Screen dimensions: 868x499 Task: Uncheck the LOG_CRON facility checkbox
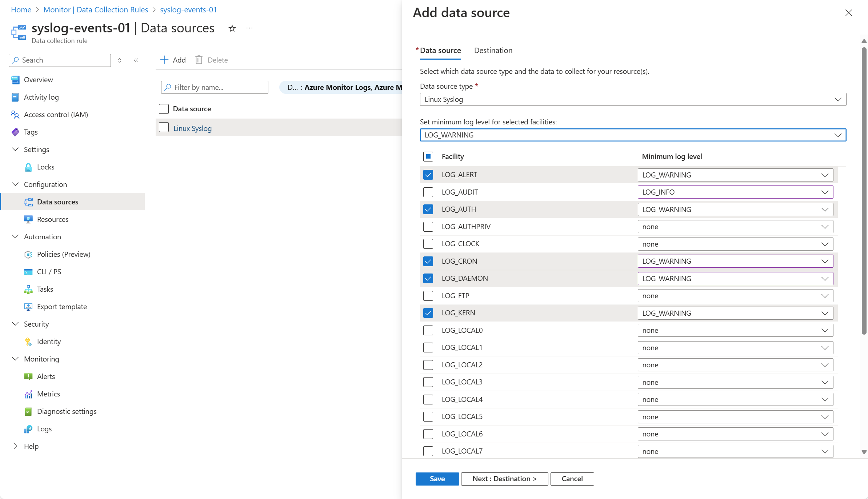(x=428, y=261)
